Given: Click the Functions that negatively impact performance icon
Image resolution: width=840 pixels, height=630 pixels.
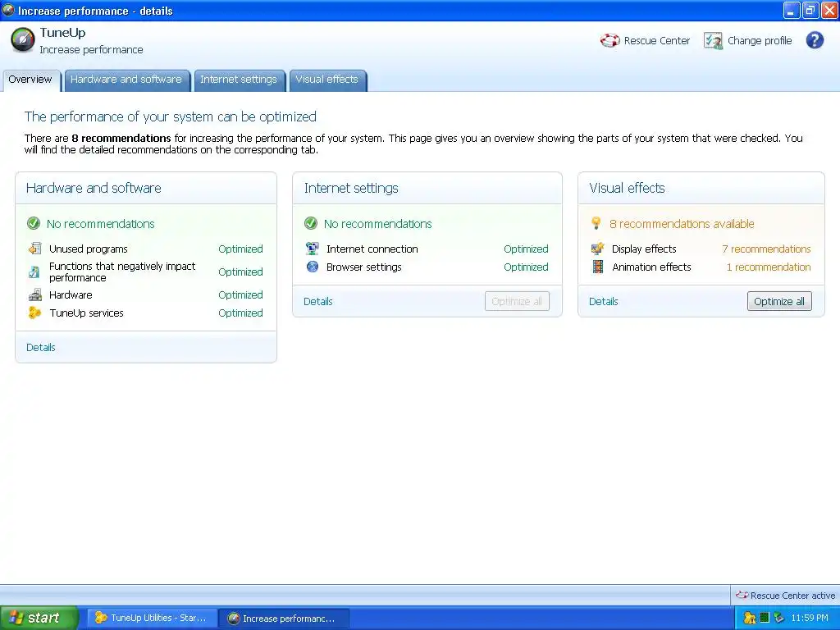Looking at the screenshot, I should click(34, 272).
